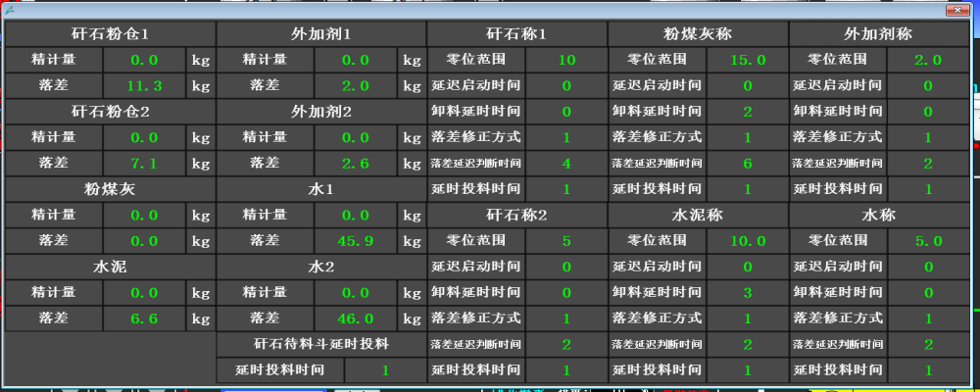Edit 水1 落差 value 45.9
Screen dimensions: 980x392
point(356,240)
